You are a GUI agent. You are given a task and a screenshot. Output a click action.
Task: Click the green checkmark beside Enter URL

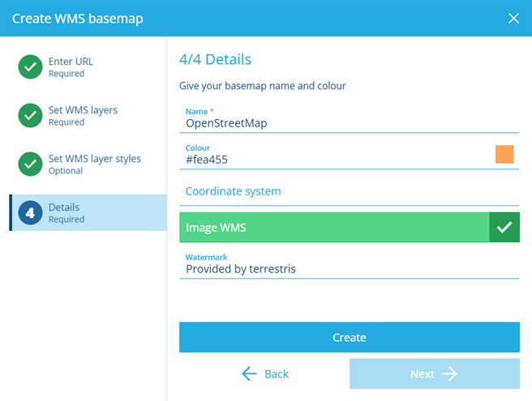pos(30,66)
